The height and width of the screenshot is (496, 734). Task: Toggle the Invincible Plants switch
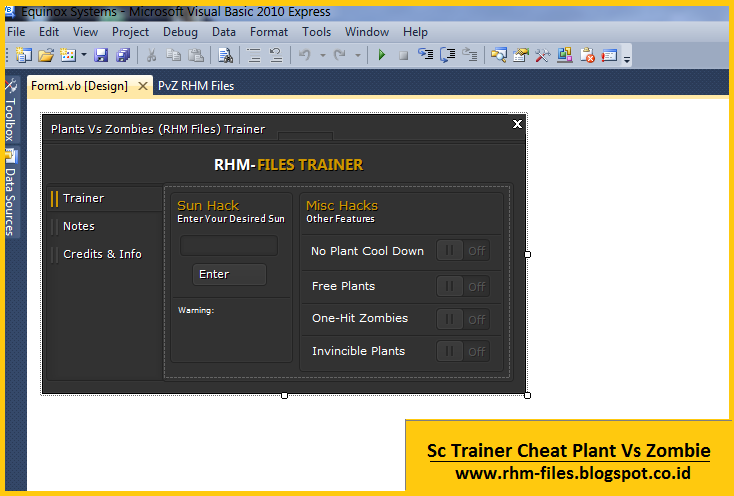click(x=463, y=351)
